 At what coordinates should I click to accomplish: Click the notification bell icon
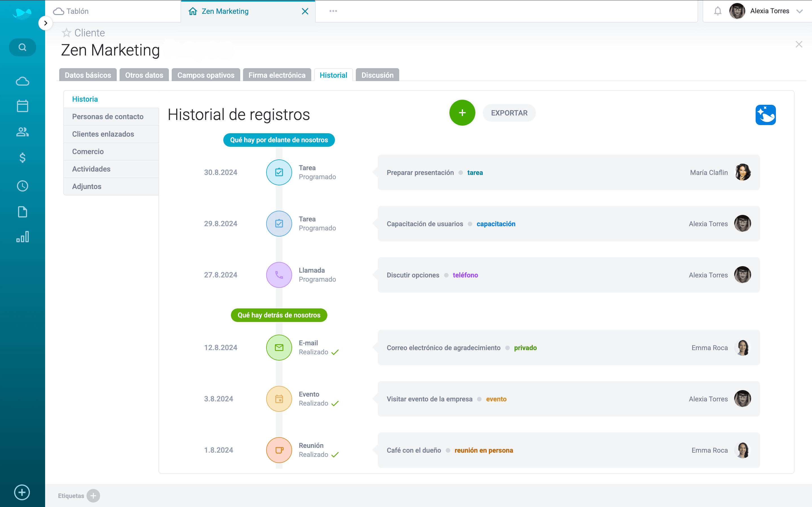click(x=718, y=11)
